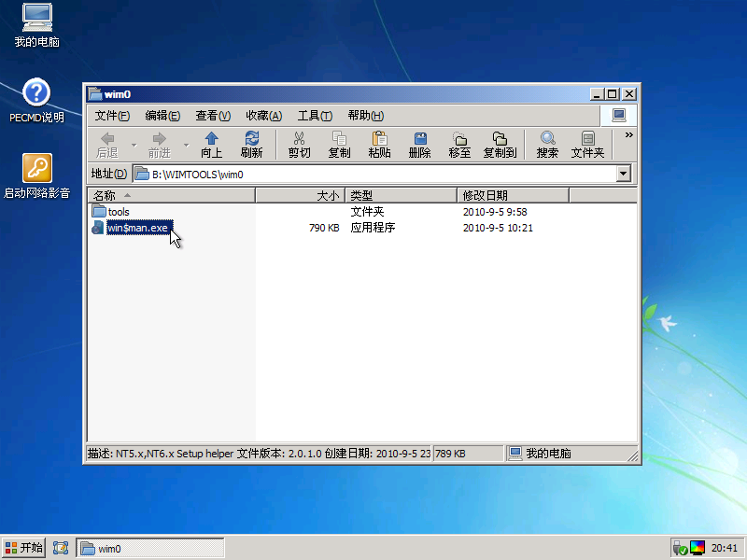Open the File (文件) menu

112,116
